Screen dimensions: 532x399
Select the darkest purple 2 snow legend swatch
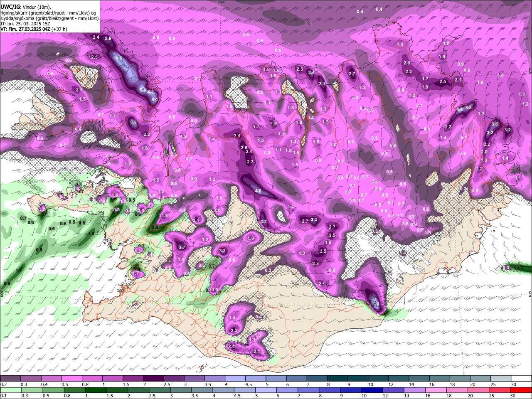click(x=153, y=378)
